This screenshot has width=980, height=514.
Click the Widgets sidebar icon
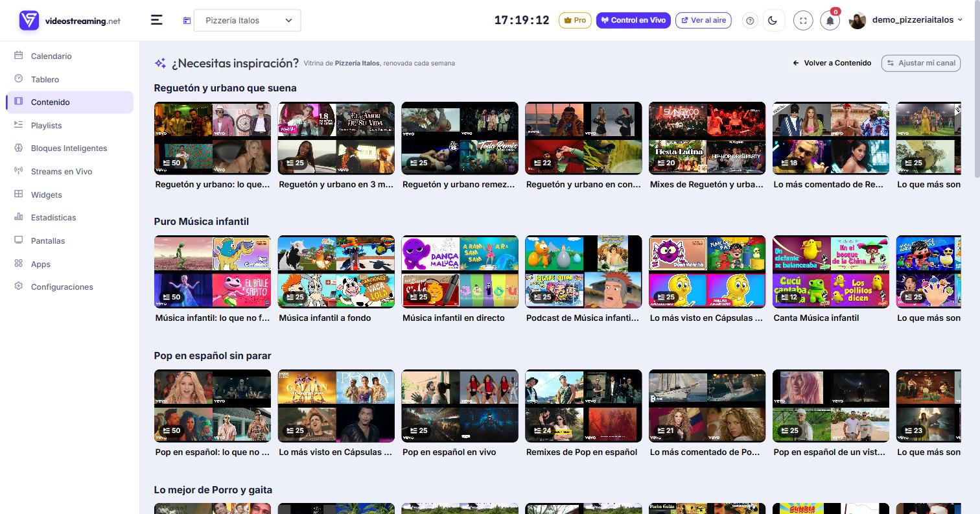18,194
